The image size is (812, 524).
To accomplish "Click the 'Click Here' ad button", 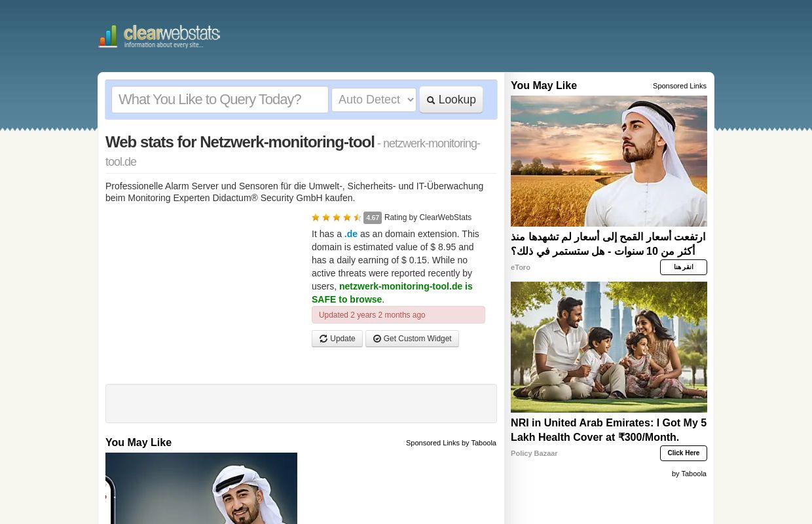I will [x=684, y=453].
